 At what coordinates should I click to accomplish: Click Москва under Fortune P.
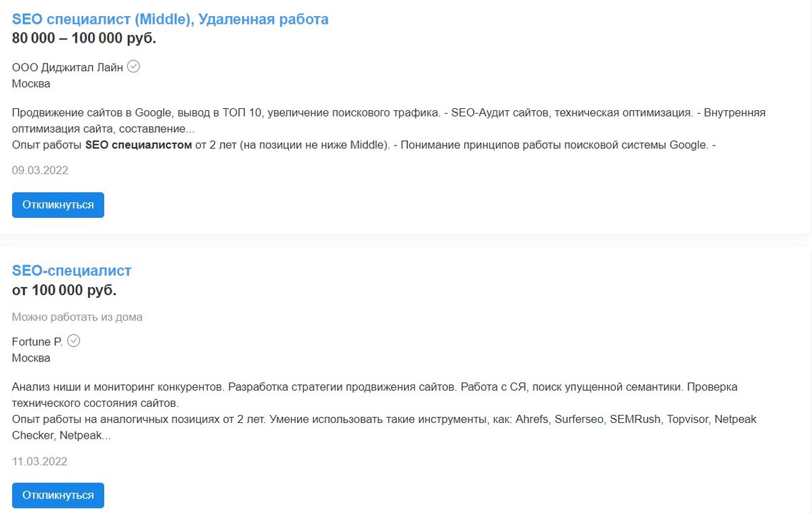[31, 358]
